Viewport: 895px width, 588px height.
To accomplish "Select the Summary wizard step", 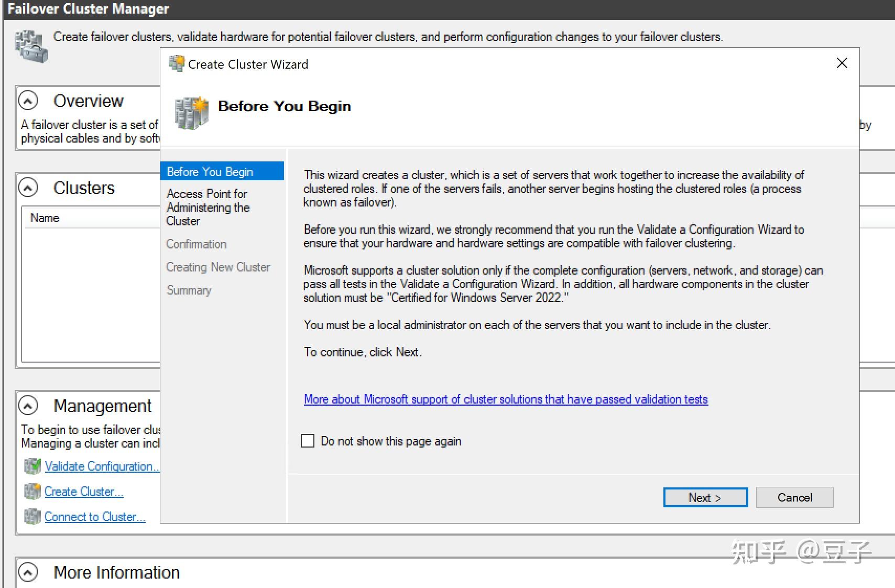I will (189, 290).
